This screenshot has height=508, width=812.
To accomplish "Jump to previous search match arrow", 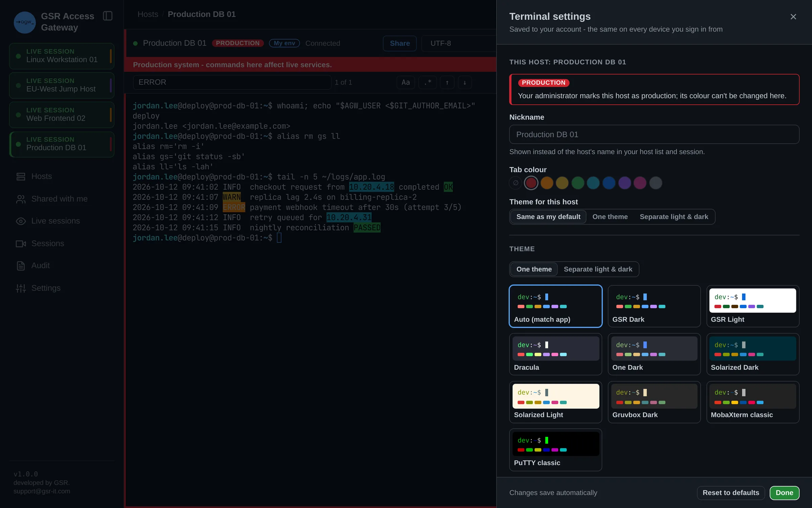I will 447,82.
